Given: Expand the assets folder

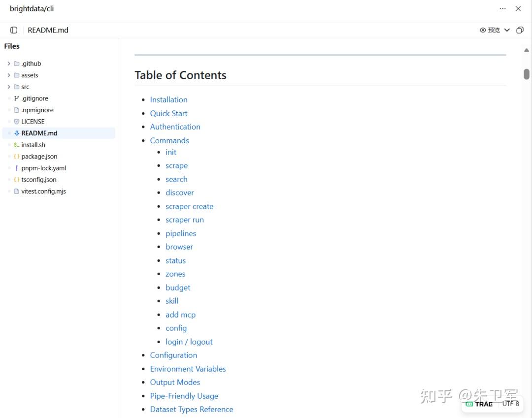Looking at the screenshot, I should (9, 75).
